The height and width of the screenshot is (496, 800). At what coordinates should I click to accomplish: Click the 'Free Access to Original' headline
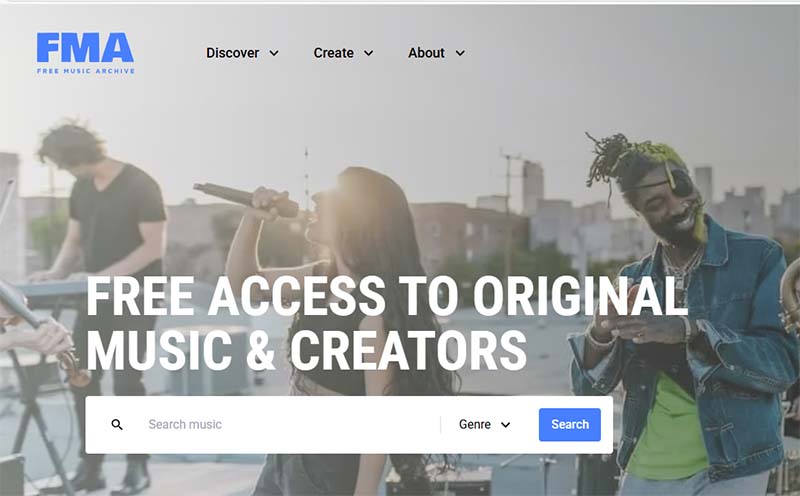[387, 296]
